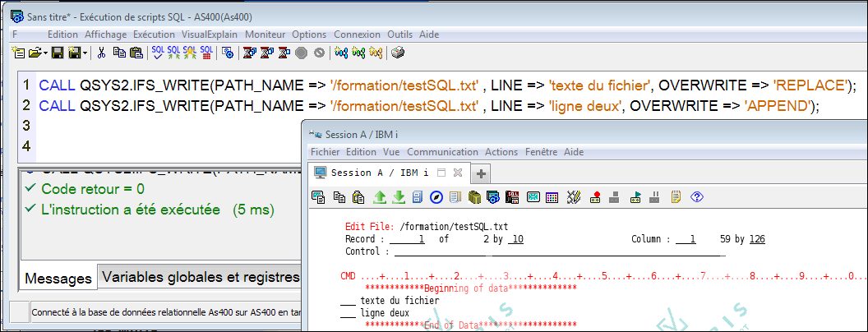Detach Session A tab using square icon
The height and width of the screenshot is (332, 868).
[x=441, y=173]
